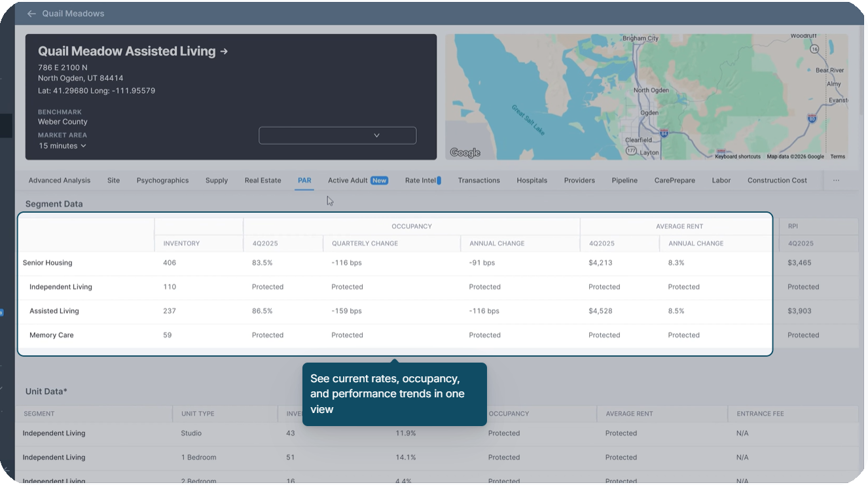Click the Quarterly Change column header
Image resolution: width=868 pixels, height=485 pixels.
click(x=365, y=243)
